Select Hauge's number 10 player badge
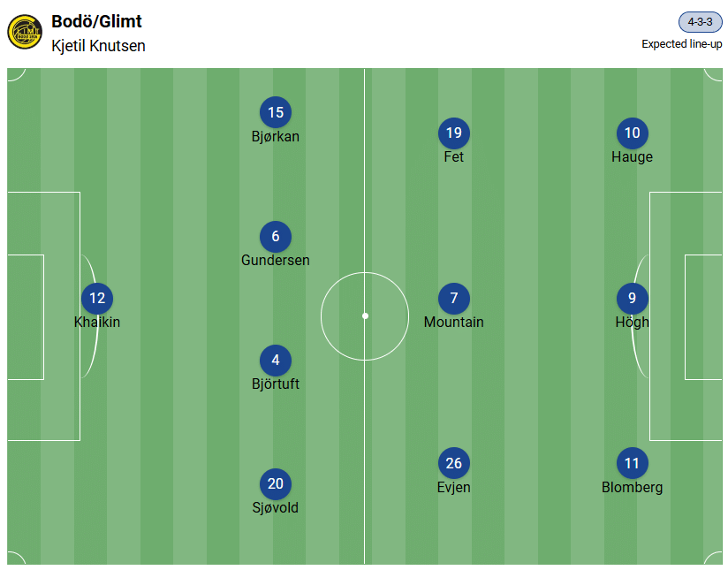The image size is (728, 570). pos(633,133)
